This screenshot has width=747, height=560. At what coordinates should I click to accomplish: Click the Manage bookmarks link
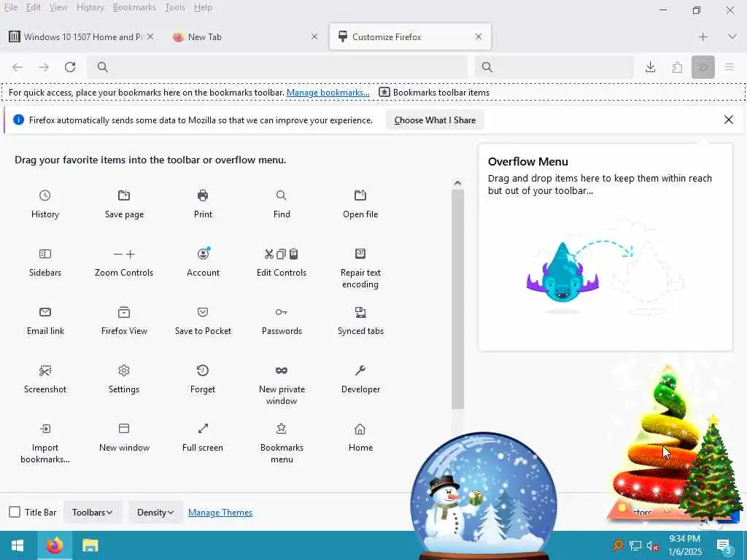click(328, 93)
